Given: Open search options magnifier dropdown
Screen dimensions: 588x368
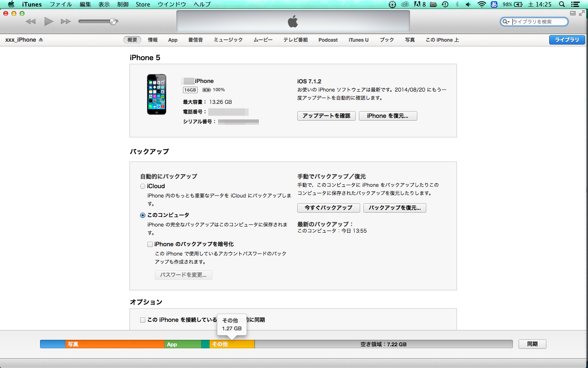Looking at the screenshot, I should pyautogui.click(x=506, y=22).
